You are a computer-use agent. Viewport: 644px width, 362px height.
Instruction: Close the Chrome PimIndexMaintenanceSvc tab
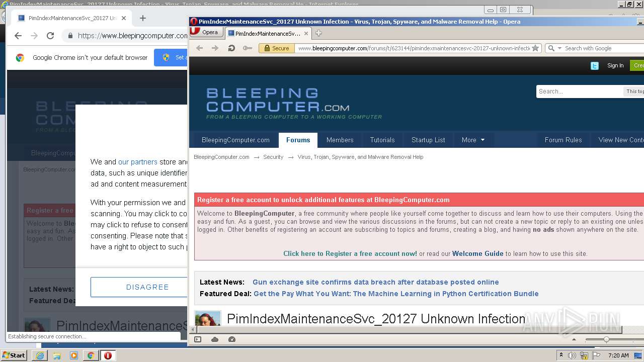(124, 18)
